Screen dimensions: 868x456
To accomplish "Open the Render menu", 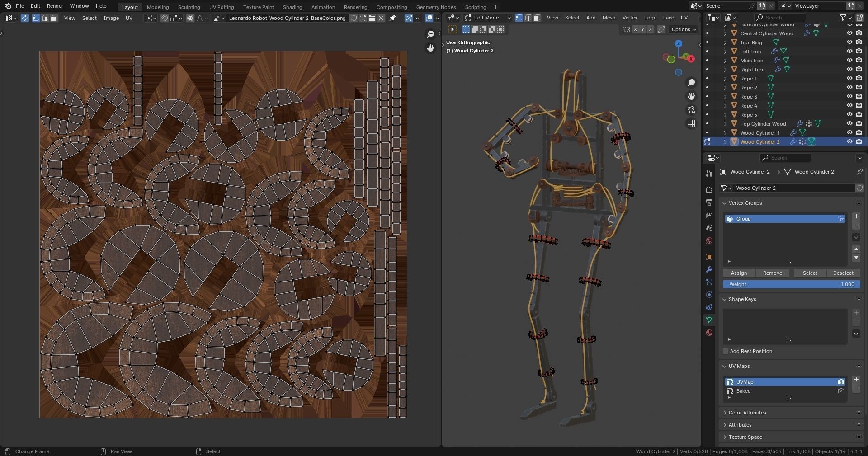I will click(x=55, y=6).
